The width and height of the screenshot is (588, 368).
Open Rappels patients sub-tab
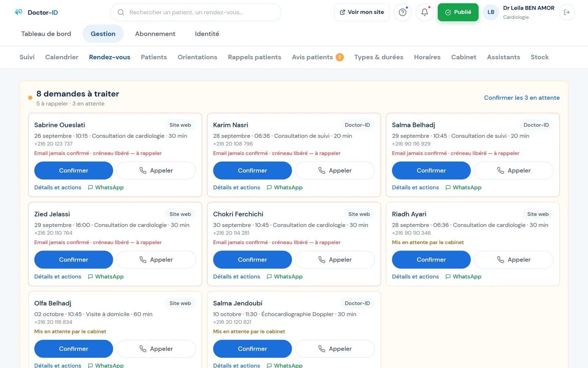[254, 57]
